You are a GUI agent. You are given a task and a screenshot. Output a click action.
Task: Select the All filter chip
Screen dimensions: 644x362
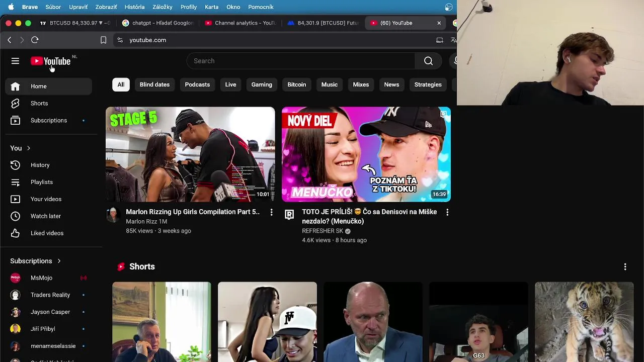point(121,84)
